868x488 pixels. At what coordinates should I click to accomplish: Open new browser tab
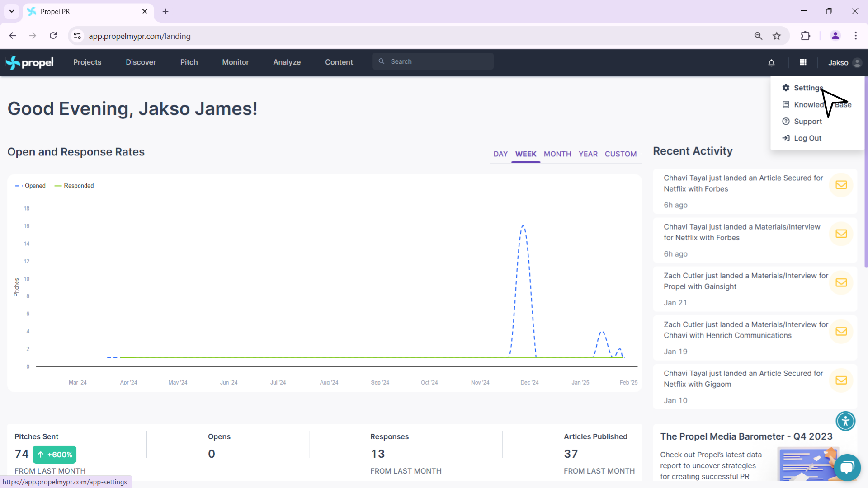165,11
